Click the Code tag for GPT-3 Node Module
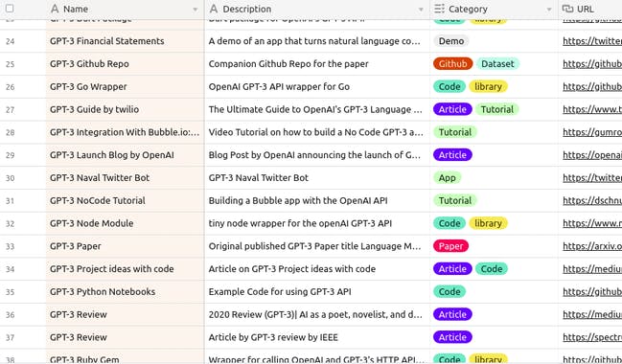Viewport: 622px width, 364px height. pyautogui.click(x=449, y=223)
